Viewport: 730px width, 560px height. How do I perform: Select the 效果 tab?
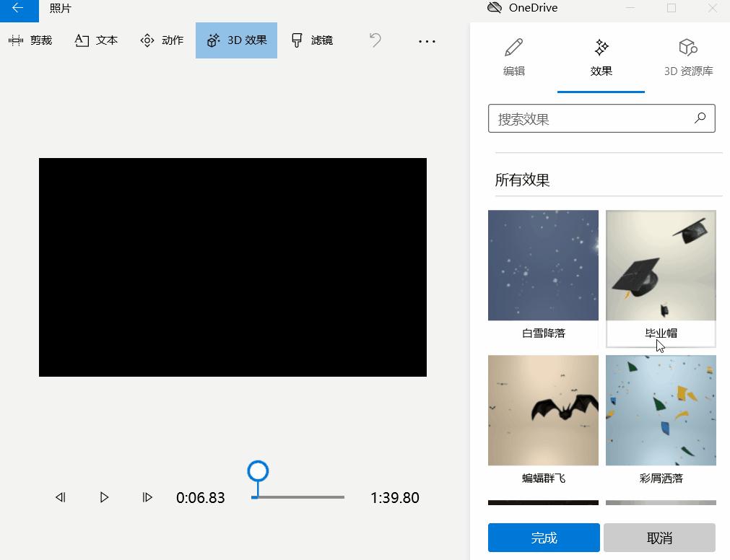[601, 58]
